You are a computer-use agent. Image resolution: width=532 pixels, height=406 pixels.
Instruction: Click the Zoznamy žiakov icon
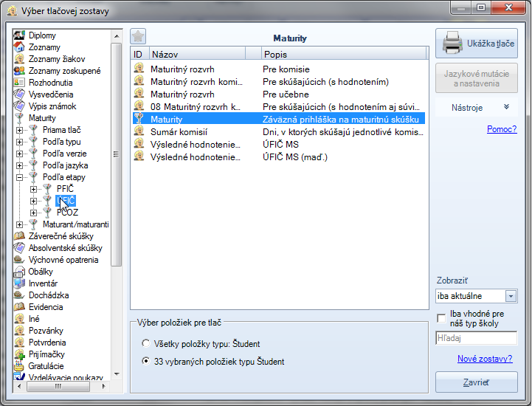(19, 59)
